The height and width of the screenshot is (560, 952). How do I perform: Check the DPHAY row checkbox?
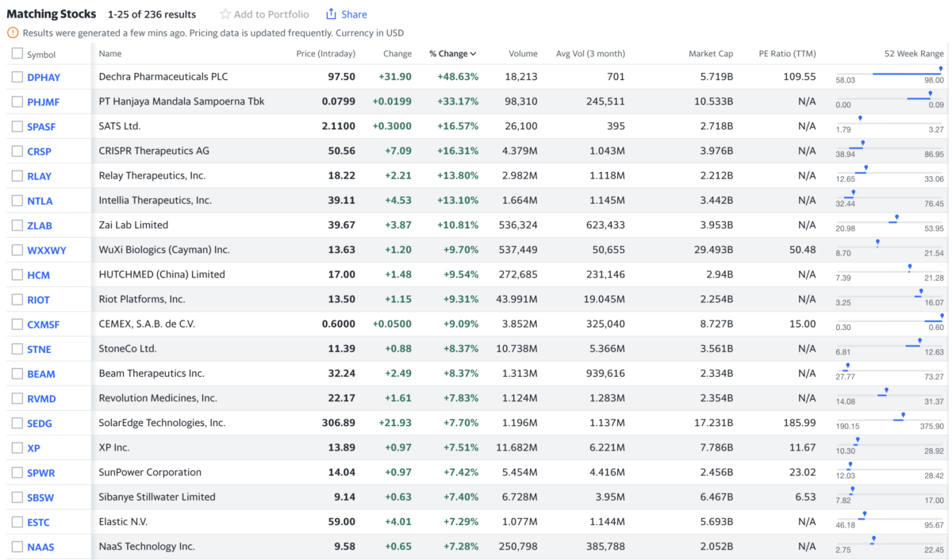(17, 77)
